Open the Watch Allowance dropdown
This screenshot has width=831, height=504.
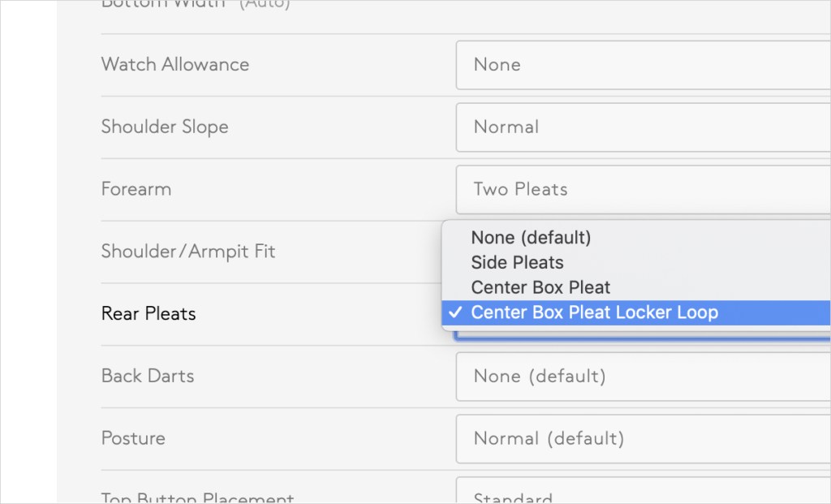(641, 64)
